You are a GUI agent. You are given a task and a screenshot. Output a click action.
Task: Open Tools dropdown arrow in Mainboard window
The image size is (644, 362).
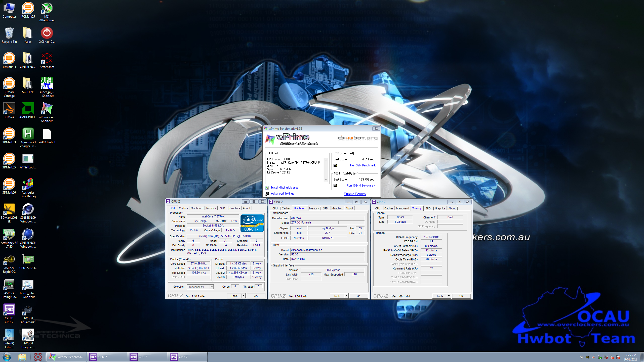[346, 296]
